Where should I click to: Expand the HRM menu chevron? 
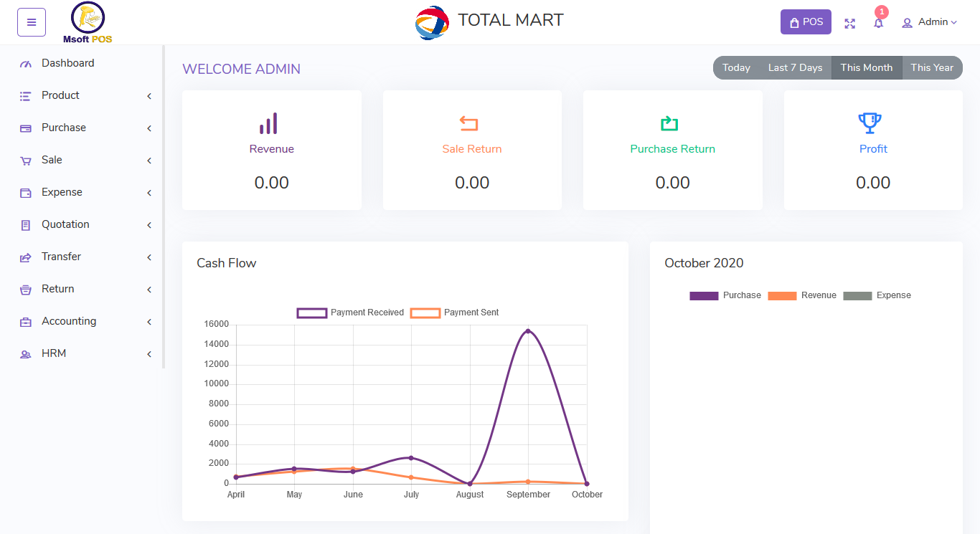(x=149, y=354)
